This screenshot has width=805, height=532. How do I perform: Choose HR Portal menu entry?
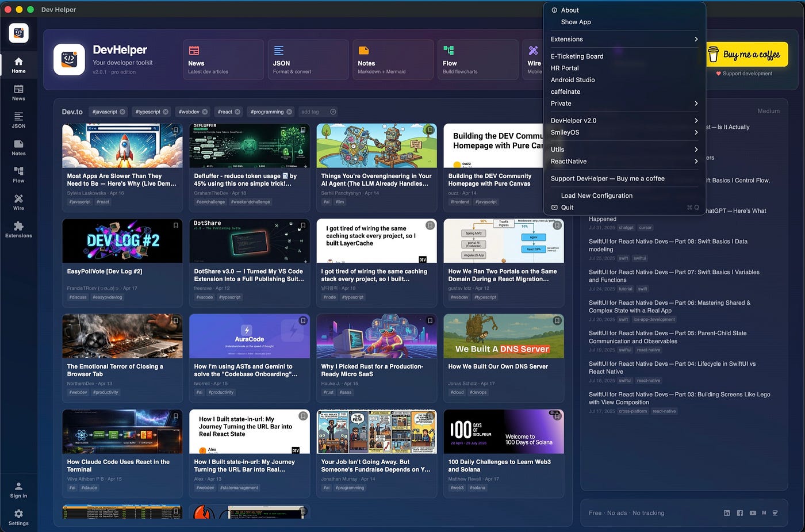click(x=624, y=68)
